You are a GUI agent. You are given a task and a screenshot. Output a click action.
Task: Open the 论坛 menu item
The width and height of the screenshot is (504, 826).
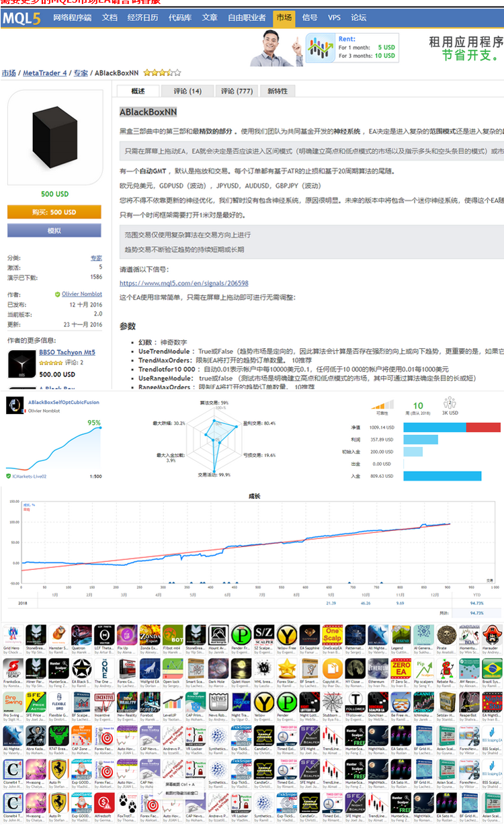point(359,18)
